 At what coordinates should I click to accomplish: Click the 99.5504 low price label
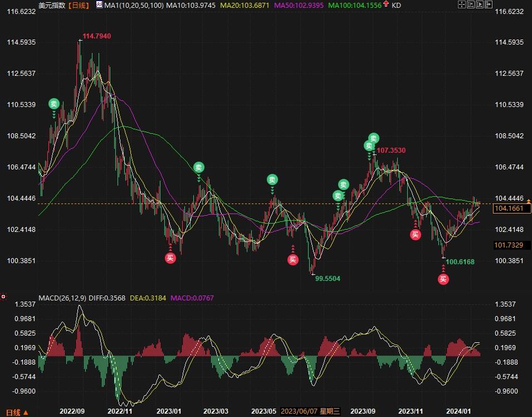coord(328,278)
